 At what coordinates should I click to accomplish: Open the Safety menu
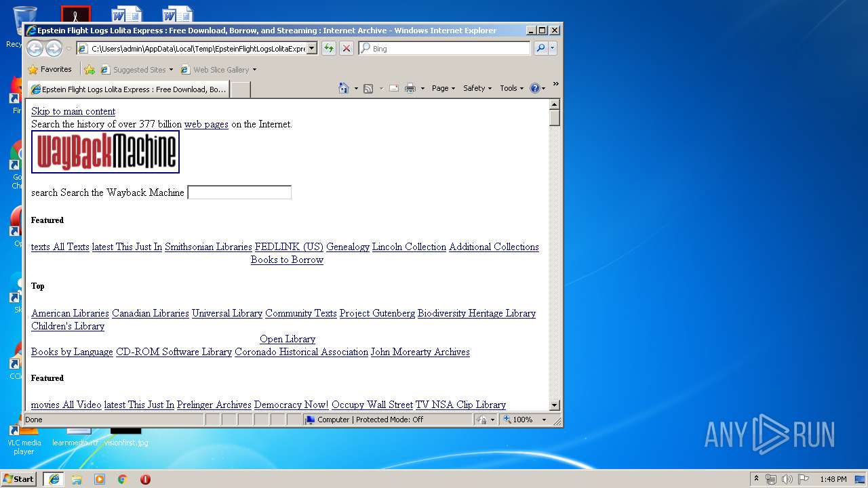click(477, 88)
